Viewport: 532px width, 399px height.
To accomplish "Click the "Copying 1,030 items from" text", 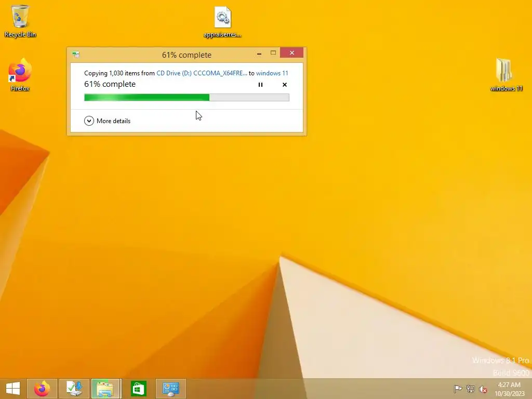I will pyautogui.click(x=119, y=73).
